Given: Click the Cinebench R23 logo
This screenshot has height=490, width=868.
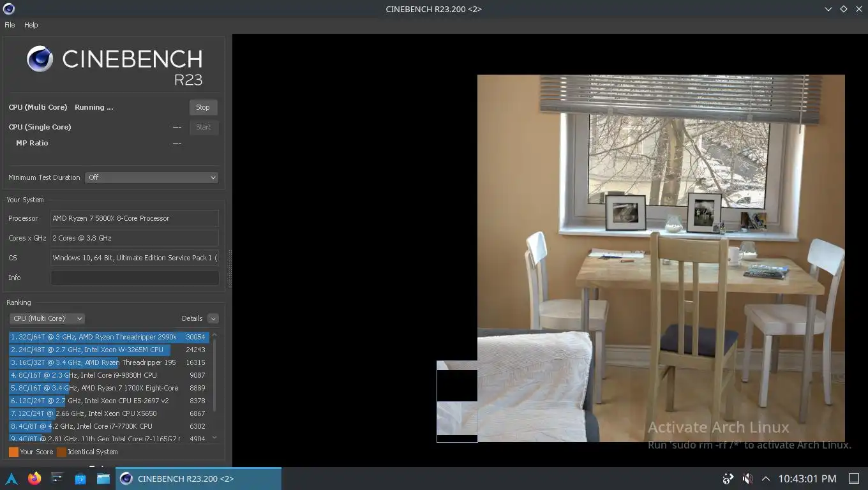Looking at the screenshot, I should pos(115,66).
